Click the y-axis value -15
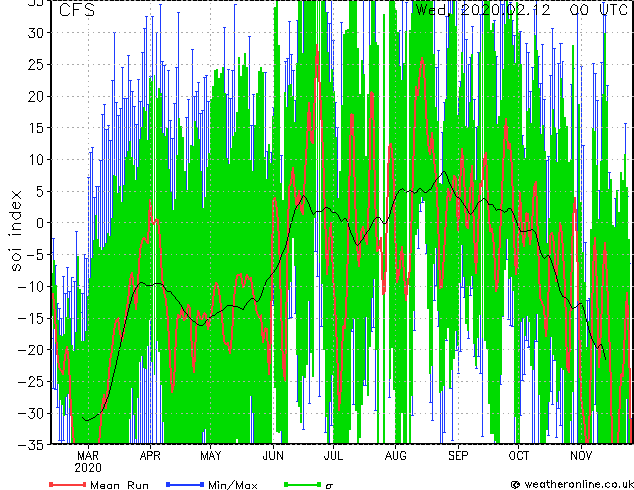 coord(30,318)
